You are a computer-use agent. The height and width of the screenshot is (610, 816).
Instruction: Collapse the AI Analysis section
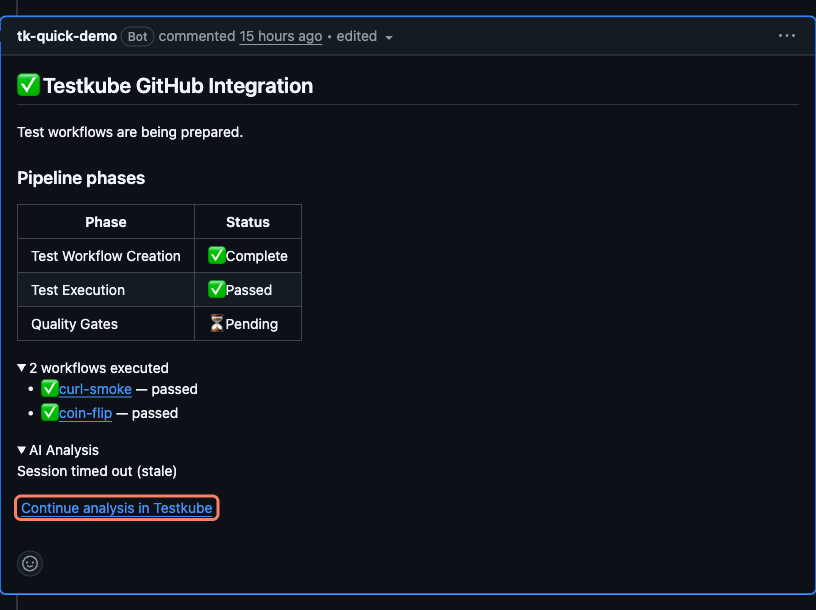pos(58,450)
